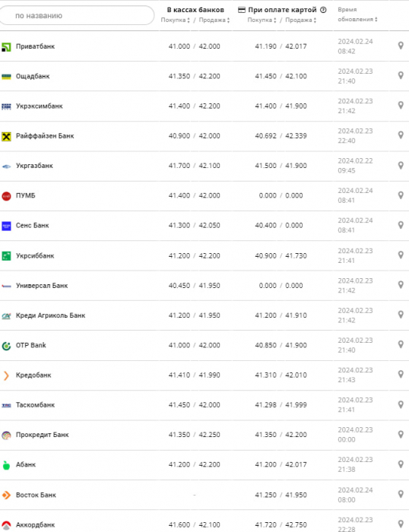Open the Укргазбанк bank link
Image resolution: width=409 pixels, height=532 pixels.
coord(34,166)
